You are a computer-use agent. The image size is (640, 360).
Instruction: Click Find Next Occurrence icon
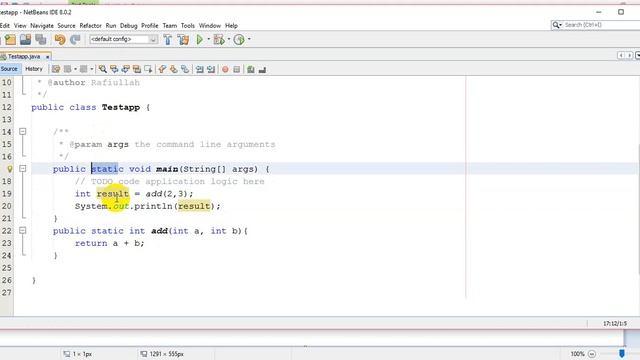coord(125,69)
